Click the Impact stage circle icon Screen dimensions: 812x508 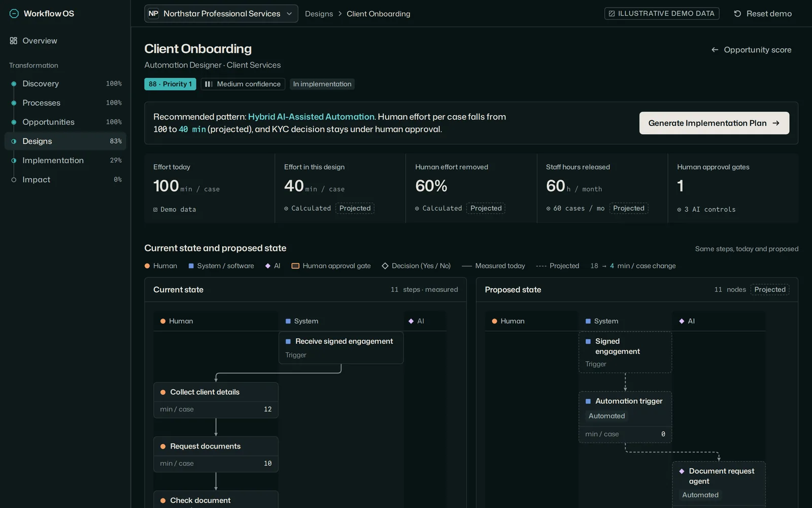(14, 180)
